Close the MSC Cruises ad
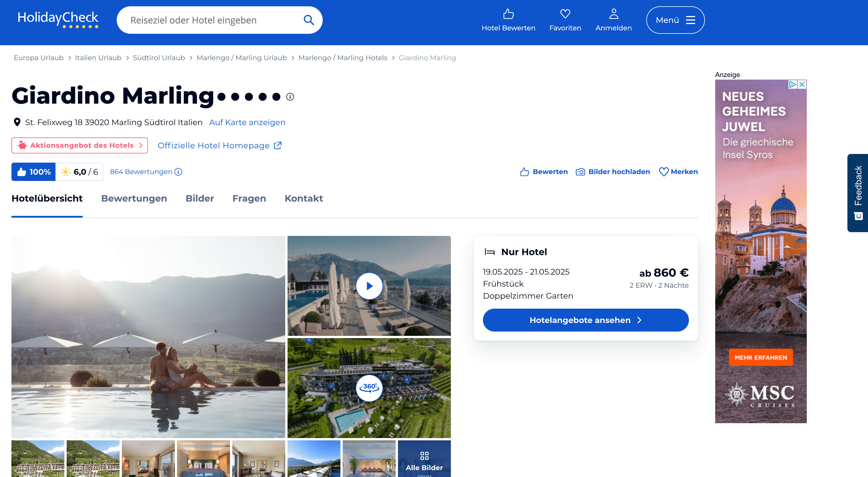Image resolution: width=868 pixels, height=477 pixels. [802, 84]
